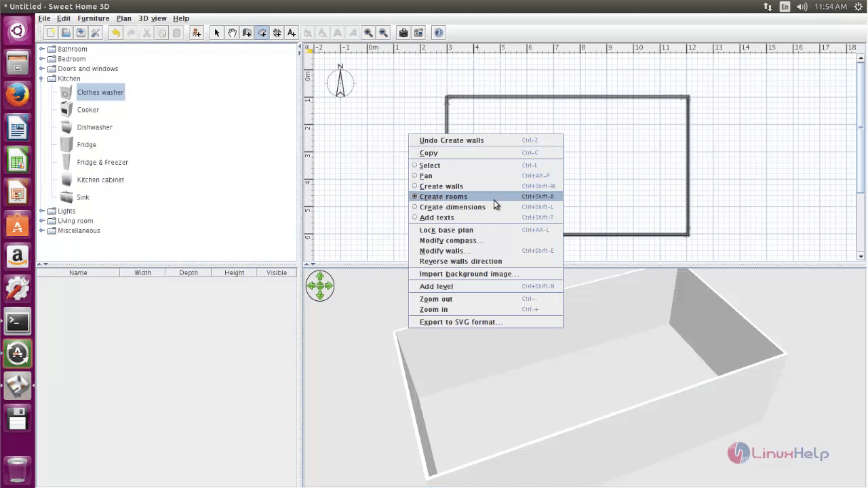
Task: Click Modify walls... in context menu
Action: 486,251
